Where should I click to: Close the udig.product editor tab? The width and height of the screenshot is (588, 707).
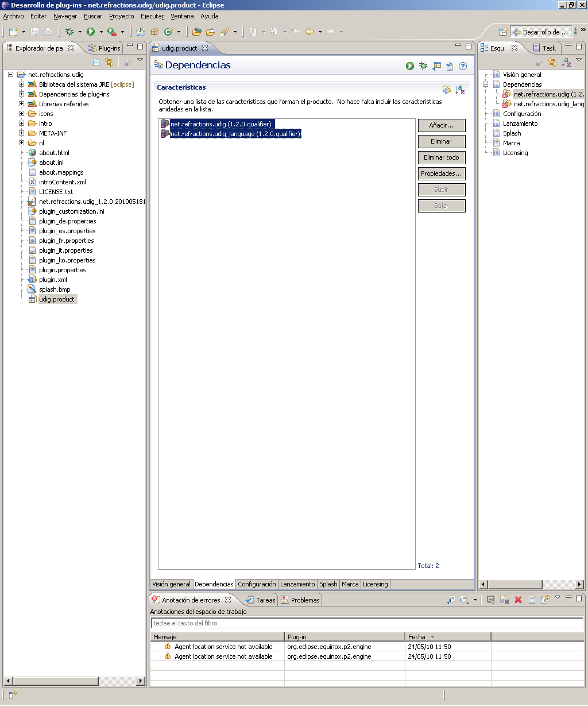tap(205, 48)
